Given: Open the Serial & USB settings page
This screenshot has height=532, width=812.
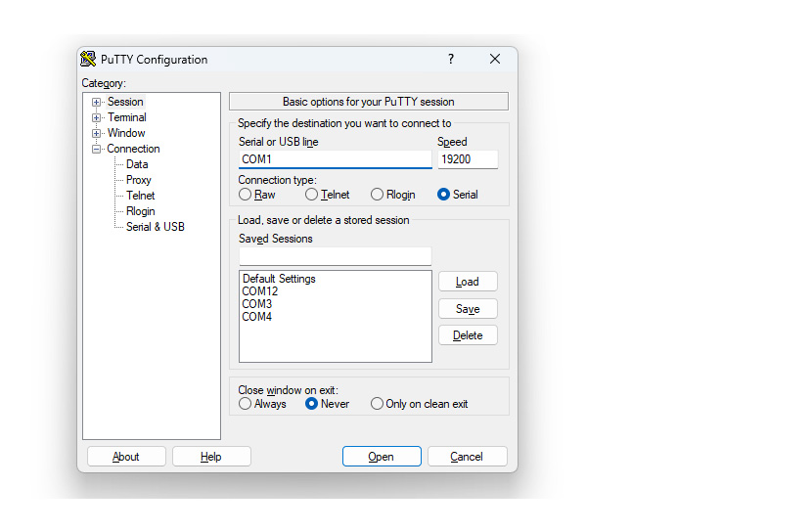Looking at the screenshot, I should point(156,227).
